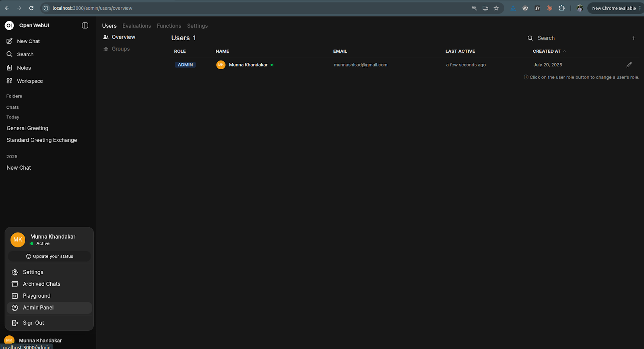Switch to the Functions tab
The width and height of the screenshot is (644, 349).
(x=169, y=26)
